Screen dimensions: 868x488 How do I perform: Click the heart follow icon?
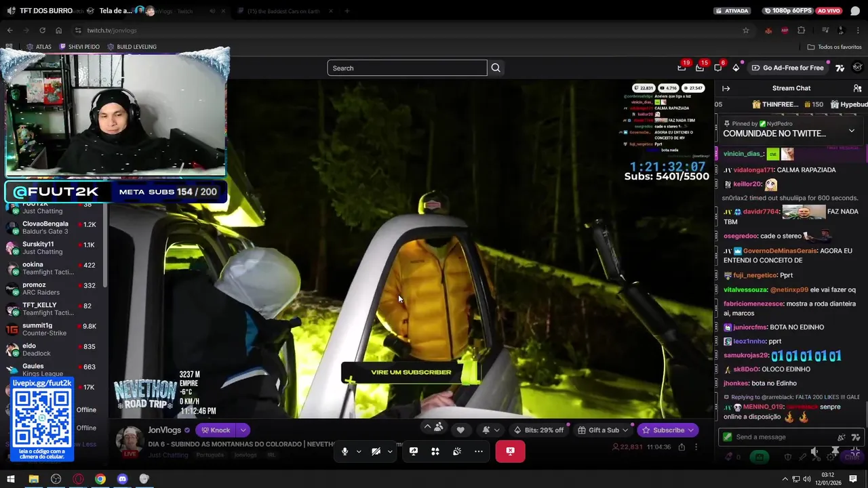point(460,430)
